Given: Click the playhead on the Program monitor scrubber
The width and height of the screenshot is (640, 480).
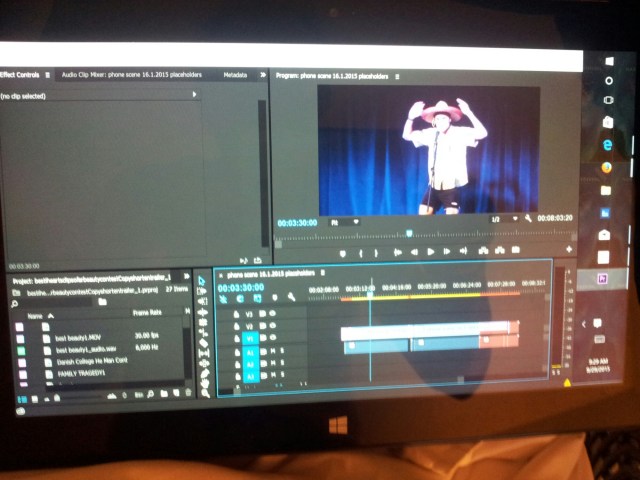Looking at the screenshot, I should click(x=408, y=232).
